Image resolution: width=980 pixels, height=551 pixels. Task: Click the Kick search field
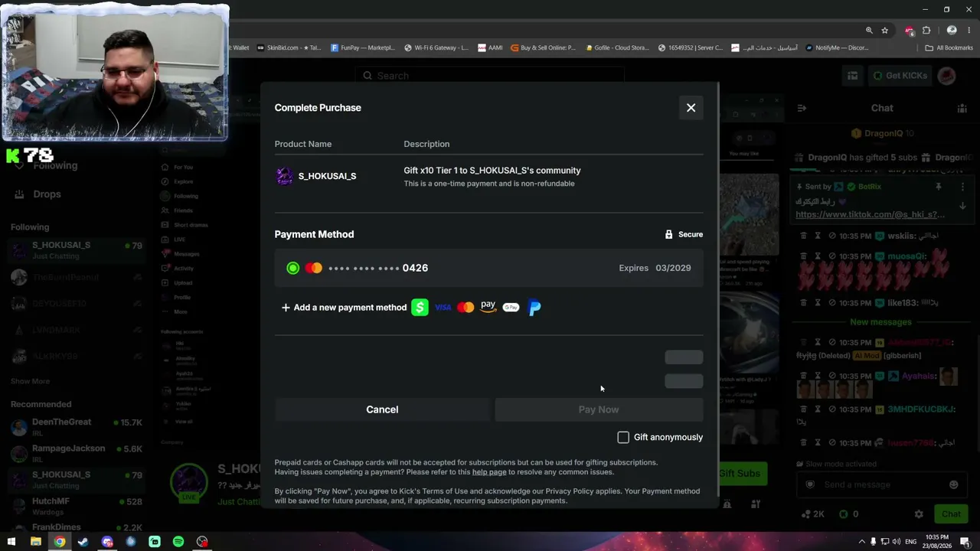490,76
